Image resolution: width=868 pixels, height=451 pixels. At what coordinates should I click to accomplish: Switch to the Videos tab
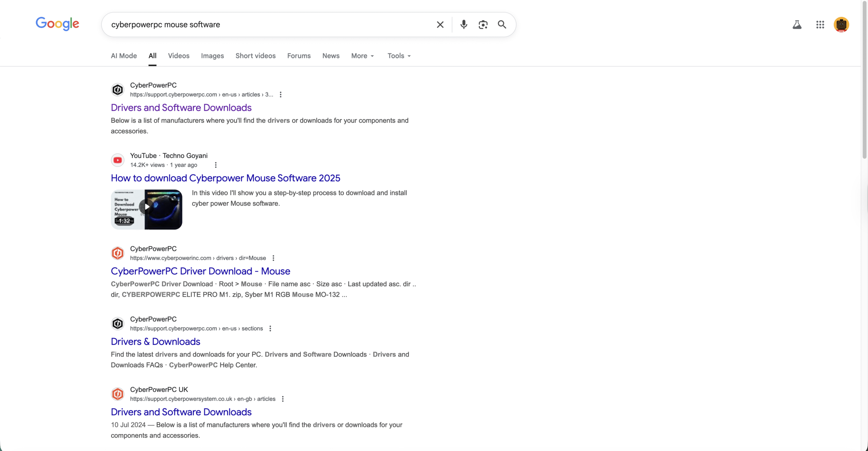[x=178, y=56]
